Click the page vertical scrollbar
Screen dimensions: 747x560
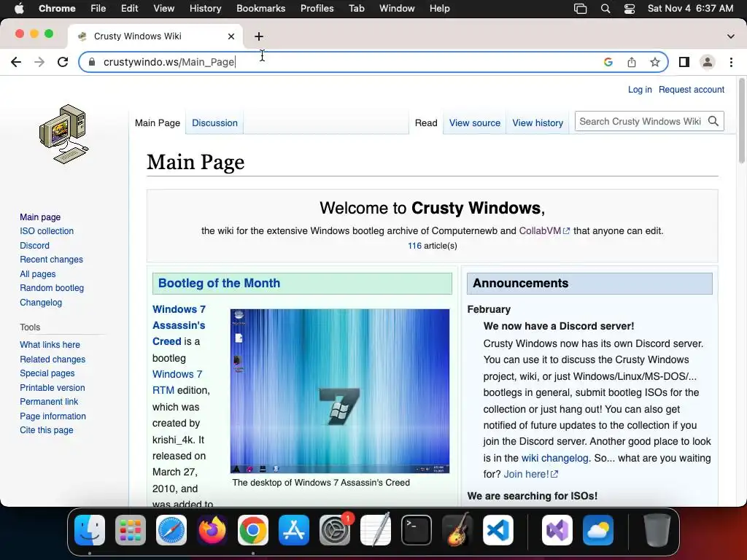(x=742, y=121)
